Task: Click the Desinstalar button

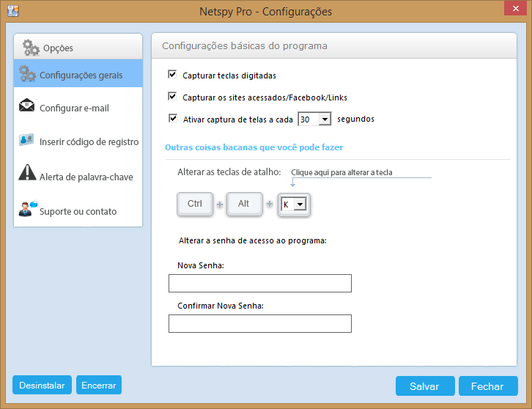Action: click(42, 385)
